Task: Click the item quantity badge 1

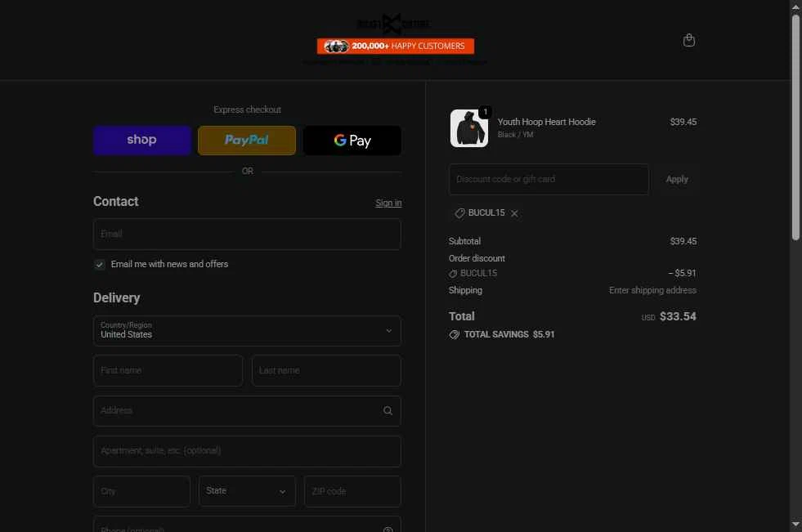Action: (486, 112)
